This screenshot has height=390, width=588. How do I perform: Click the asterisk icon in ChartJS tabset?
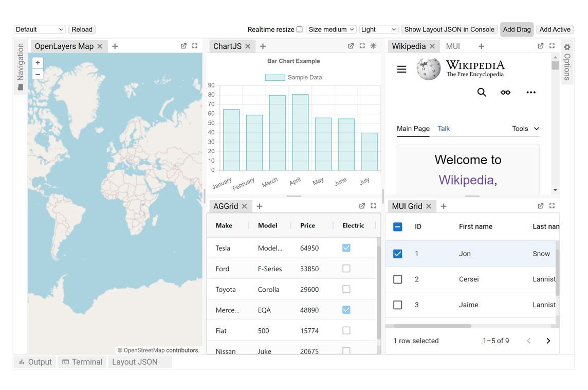[x=373, y=46]
